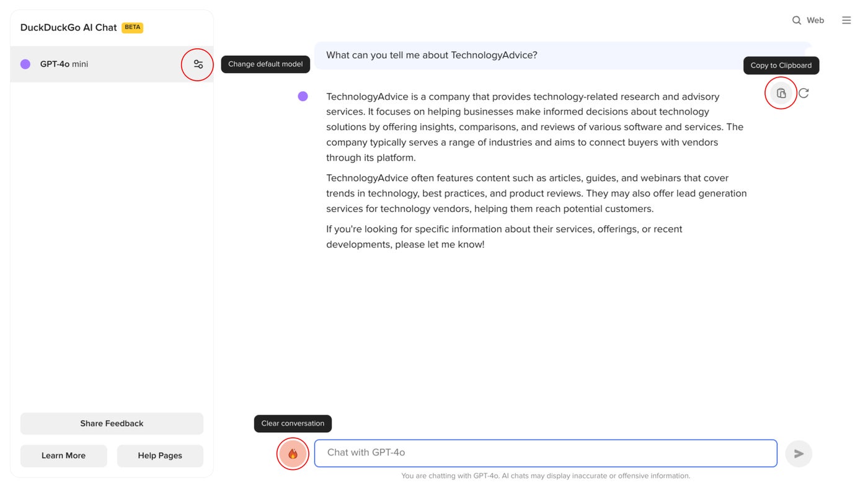The height and width of the screenshot is (488, 868).
Task: Click the paragraph starting "TechnologyAdvice often features content"
Action: coord(536,193)
